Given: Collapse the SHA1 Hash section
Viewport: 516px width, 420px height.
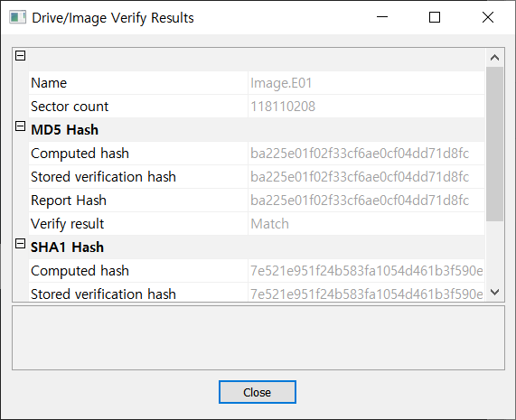Looking at the screenshot, I should click(x=21, y=244).
